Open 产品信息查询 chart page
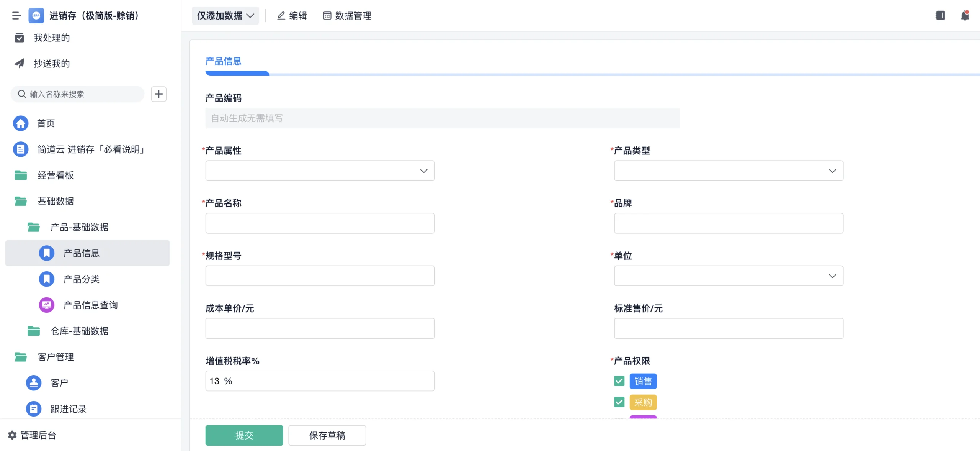 [x=91, y=305]
